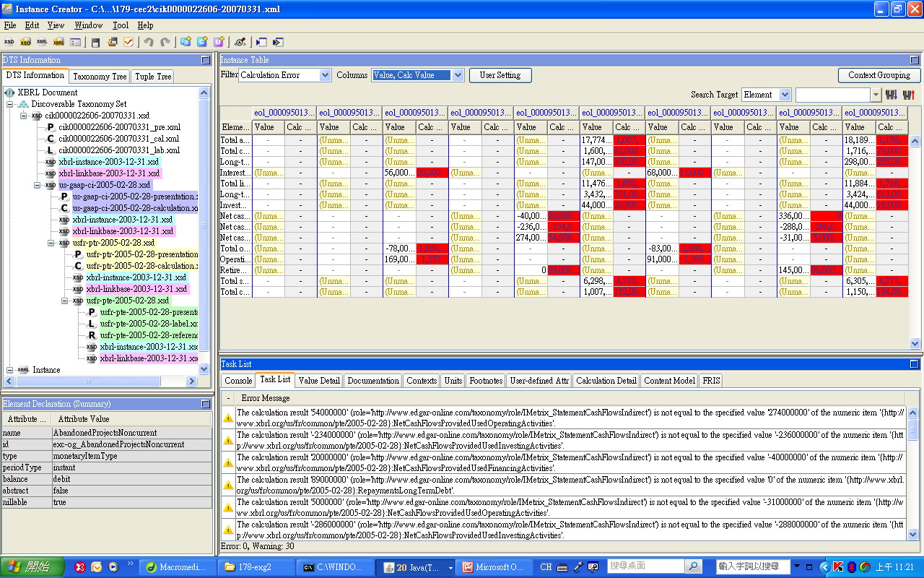Maximize the Instance Table panel
This screenshot has height=578, width=924.
915,60
